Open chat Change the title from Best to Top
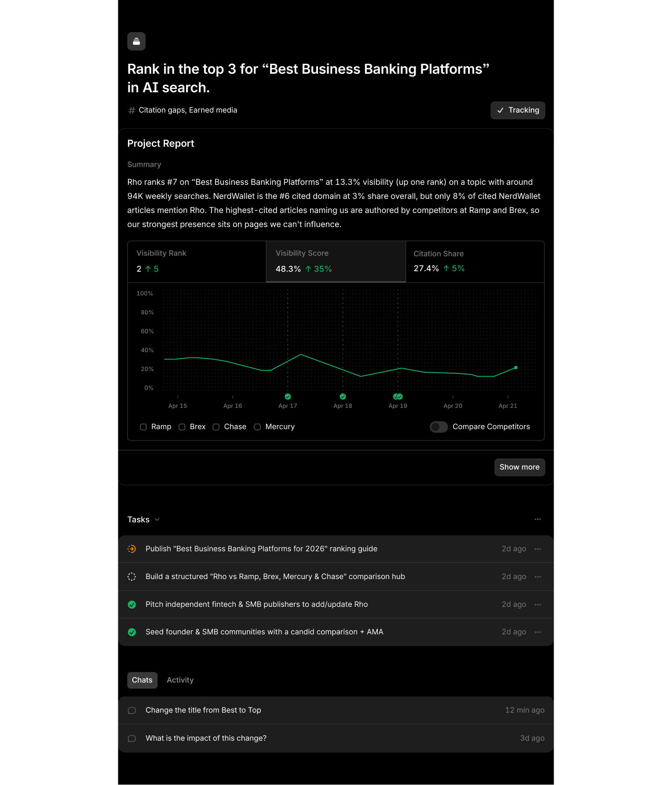Screen dimensions: 672x785 click(336, 710)
